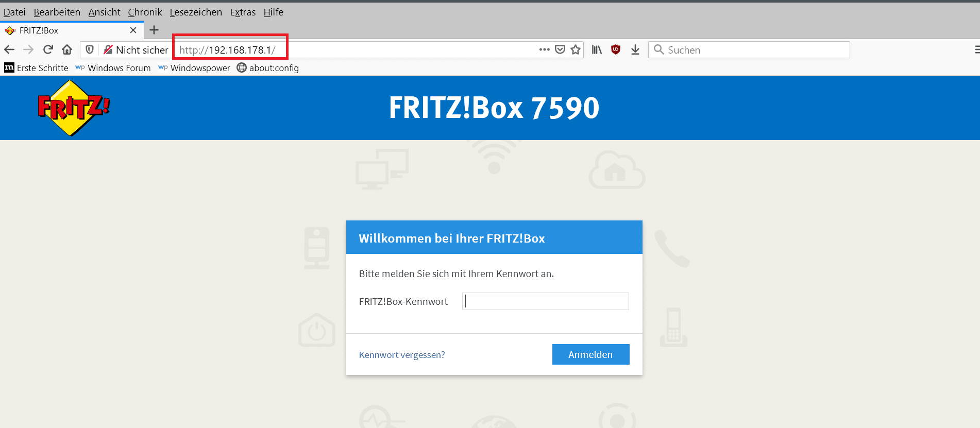Reload the FRITZ!Box page
Viewport: 980px width, 428px height.
click(48, 49)
